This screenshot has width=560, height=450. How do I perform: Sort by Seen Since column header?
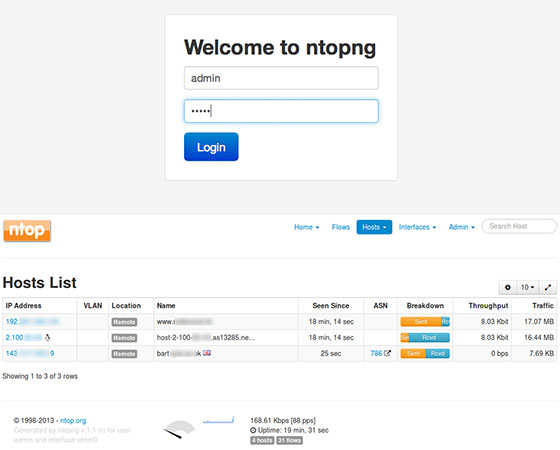[x=331, y=305]
